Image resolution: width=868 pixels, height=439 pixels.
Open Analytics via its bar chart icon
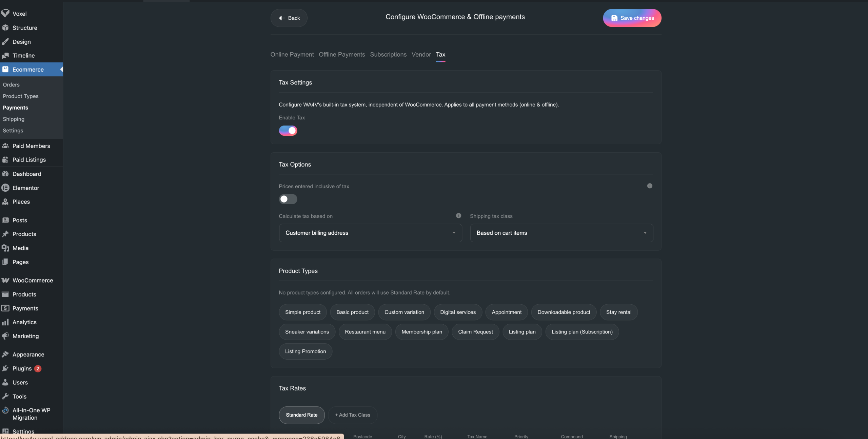pos(5,322)
